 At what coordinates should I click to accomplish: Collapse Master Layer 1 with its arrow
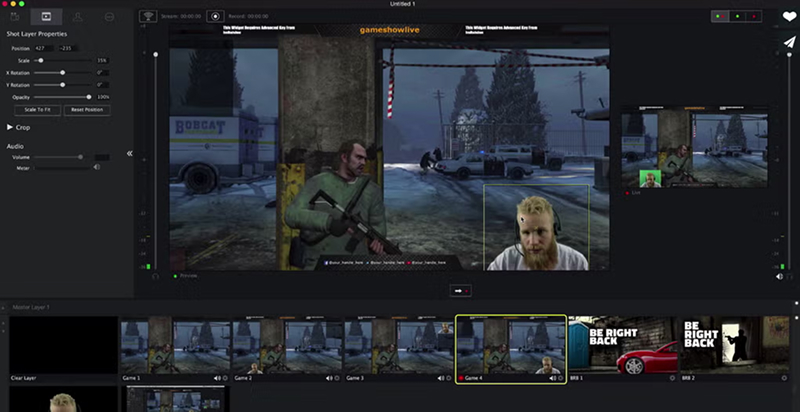click(x=3, y=307)
